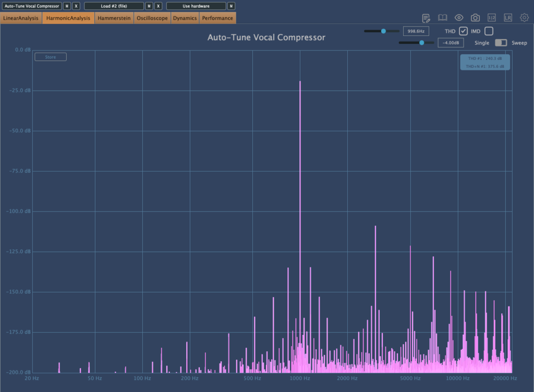
Task: Click the 998.6Hz frequency field
Action: coord(416,31)
